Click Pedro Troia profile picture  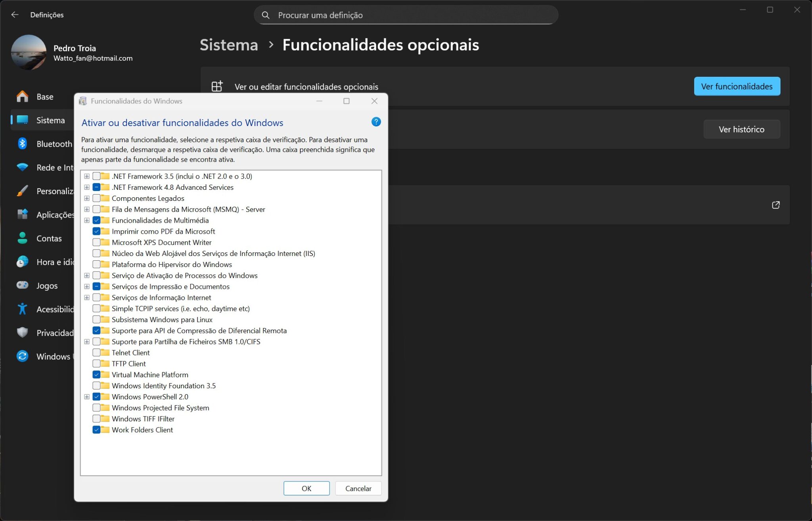(29, 52)
